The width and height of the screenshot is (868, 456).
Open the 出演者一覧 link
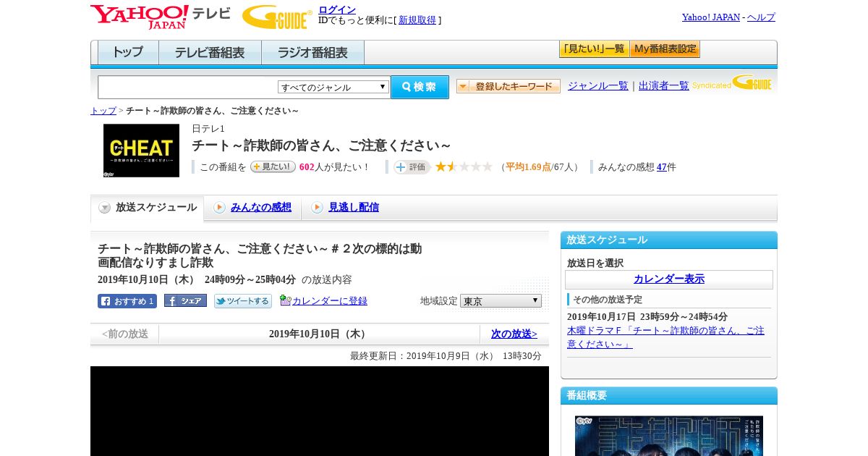[664, 85]
